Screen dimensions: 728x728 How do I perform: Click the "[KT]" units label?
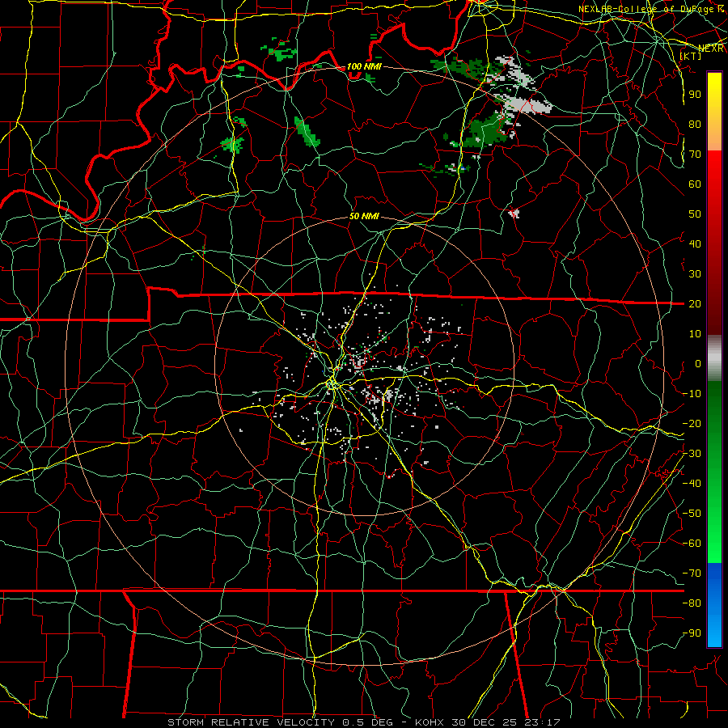(x=691, y=56)
